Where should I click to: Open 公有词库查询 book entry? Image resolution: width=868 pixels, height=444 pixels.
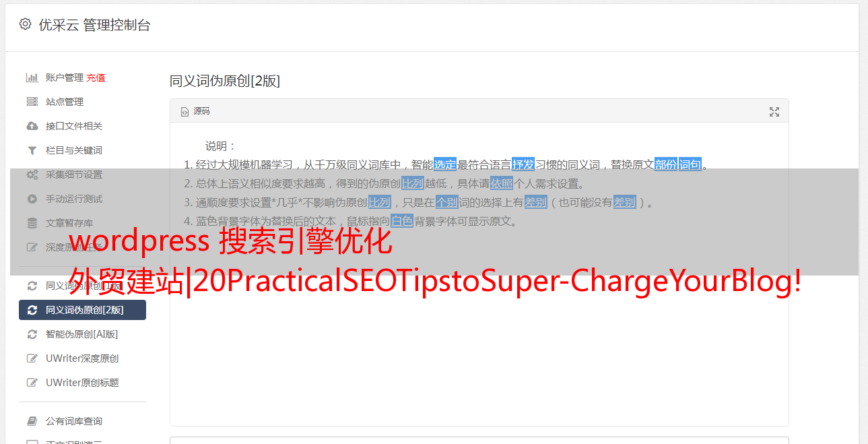[x=82, y=421]
